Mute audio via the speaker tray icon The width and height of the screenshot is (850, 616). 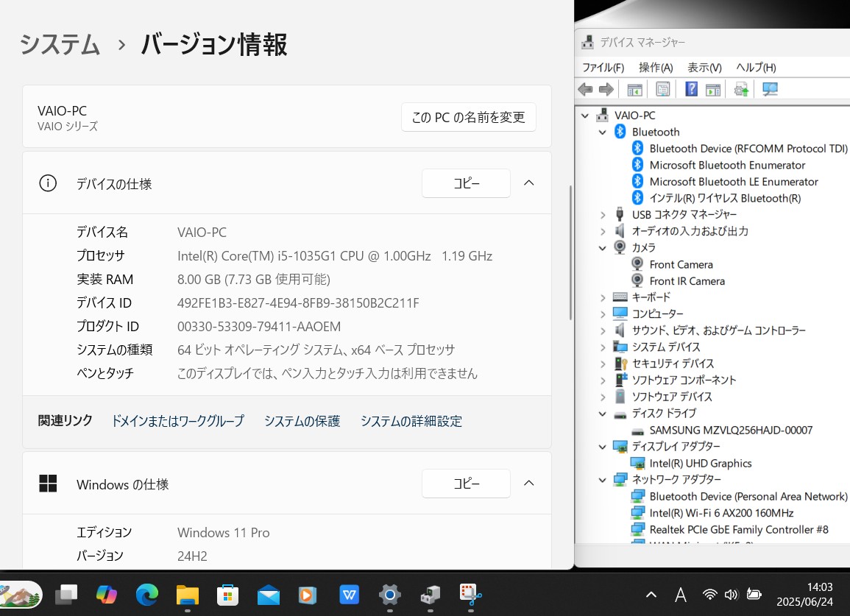pos(731,595)
